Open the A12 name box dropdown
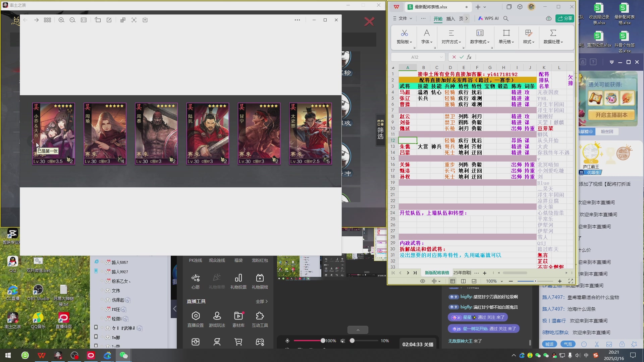This screenshot has width=644, height=362. click(x=441, y=57)
